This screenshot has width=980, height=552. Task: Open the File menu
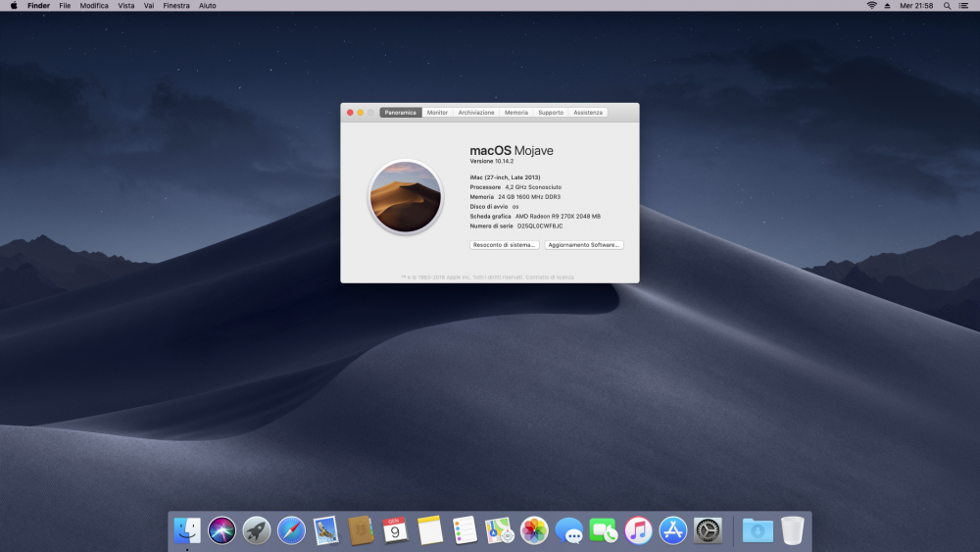65,6
